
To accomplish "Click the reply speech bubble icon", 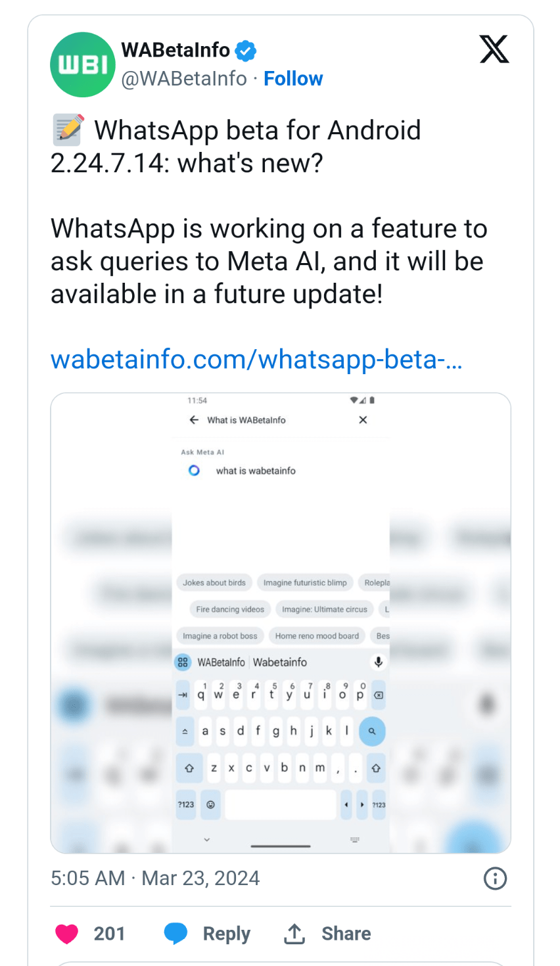I will 175,933.
